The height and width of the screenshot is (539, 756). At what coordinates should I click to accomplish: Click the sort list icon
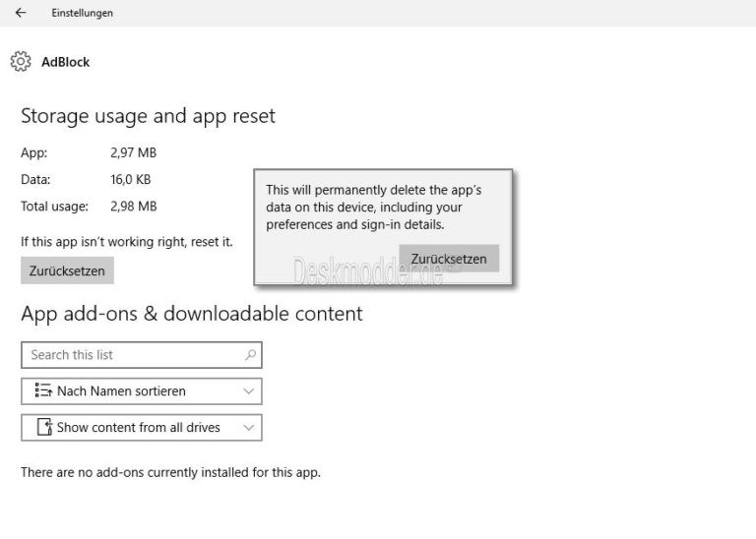tap(43, 390)
